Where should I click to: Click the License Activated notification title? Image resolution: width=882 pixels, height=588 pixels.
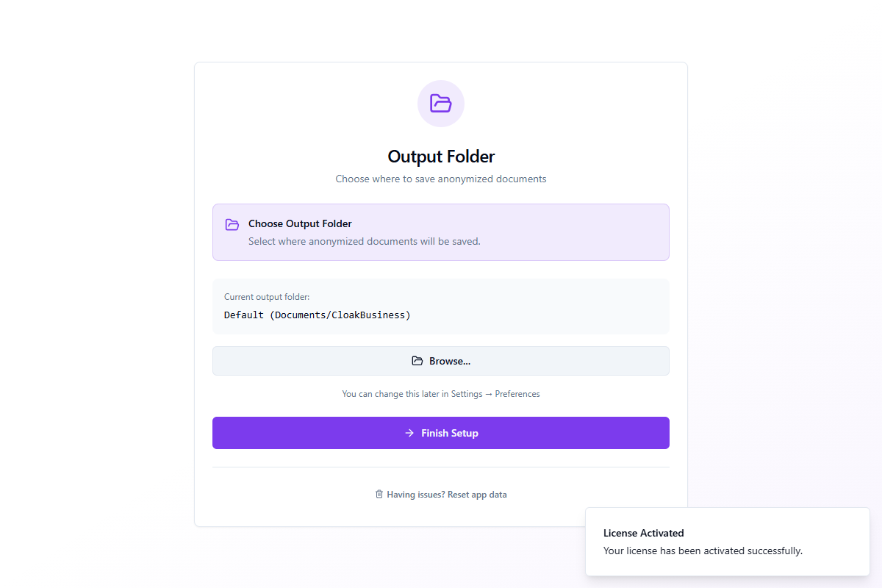[x=644, y=533]
